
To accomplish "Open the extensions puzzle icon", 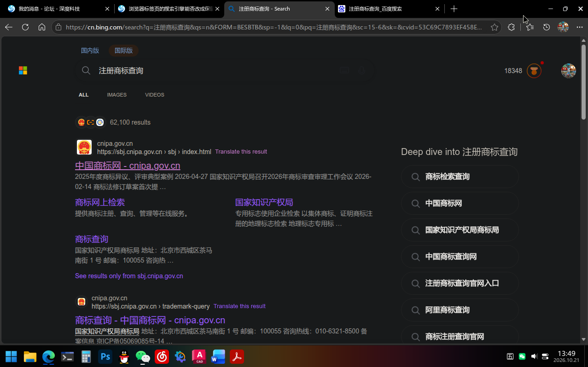I will pyautogui.click(x=511, y=27).
